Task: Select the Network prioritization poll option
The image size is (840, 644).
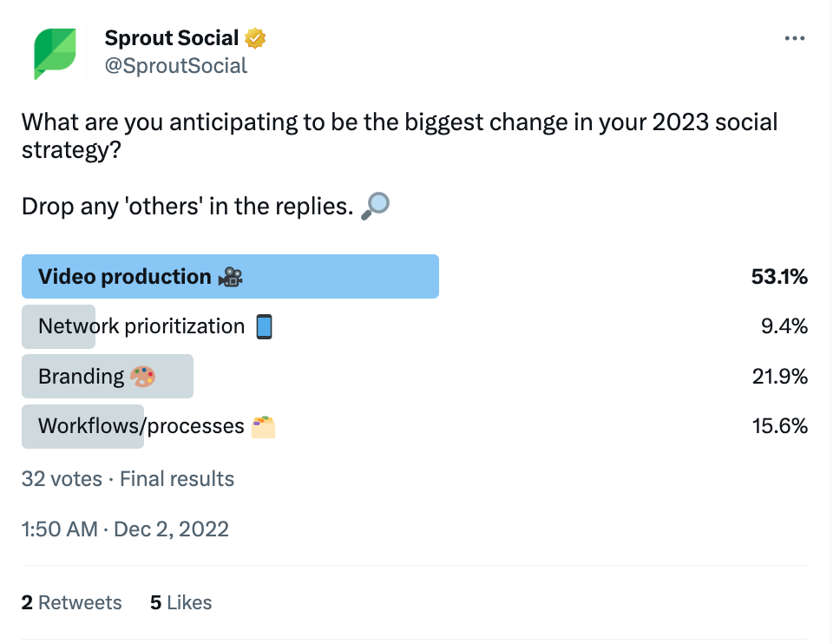Action: point(141,326)
